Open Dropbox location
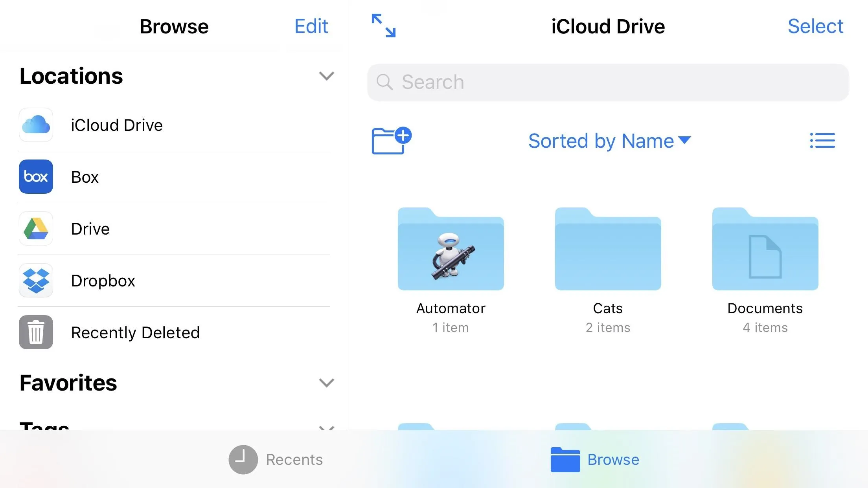 tap(103, 280)
